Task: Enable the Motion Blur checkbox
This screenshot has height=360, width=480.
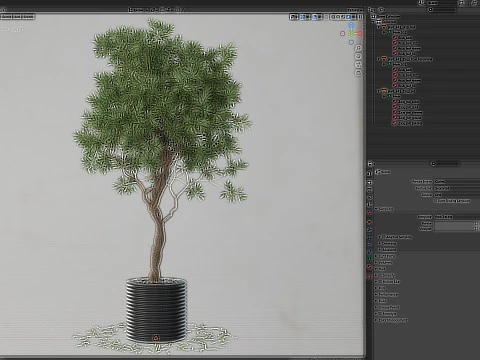Action: (x=381, y=282)
